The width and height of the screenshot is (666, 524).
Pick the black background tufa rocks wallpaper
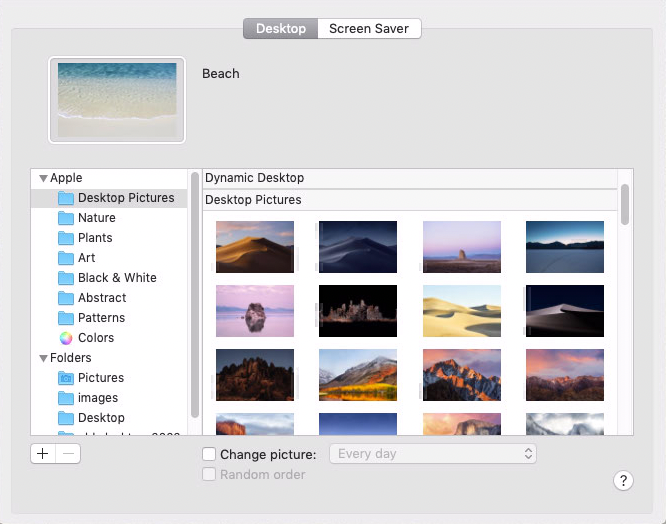point(358,311)
